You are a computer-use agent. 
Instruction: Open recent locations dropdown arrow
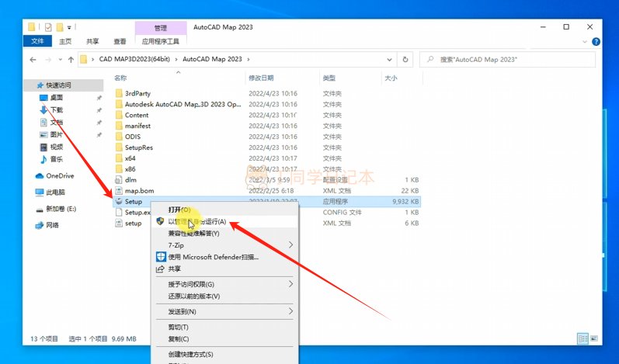60,60
